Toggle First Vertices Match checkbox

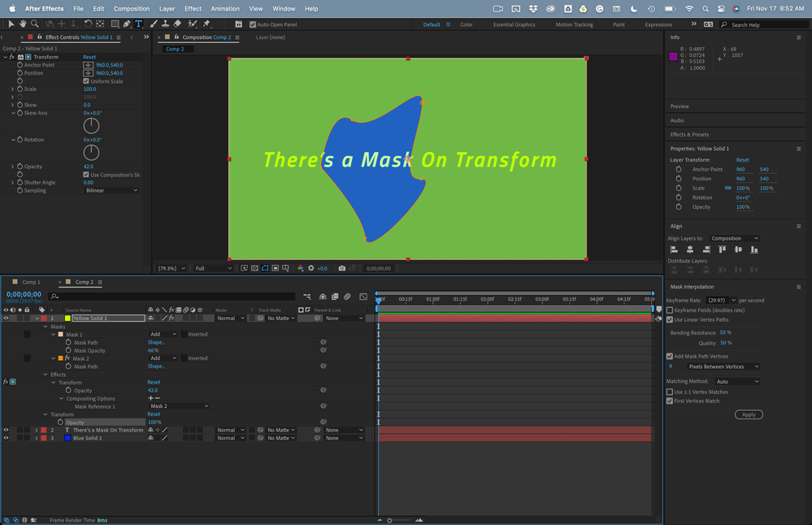(670, 401)
